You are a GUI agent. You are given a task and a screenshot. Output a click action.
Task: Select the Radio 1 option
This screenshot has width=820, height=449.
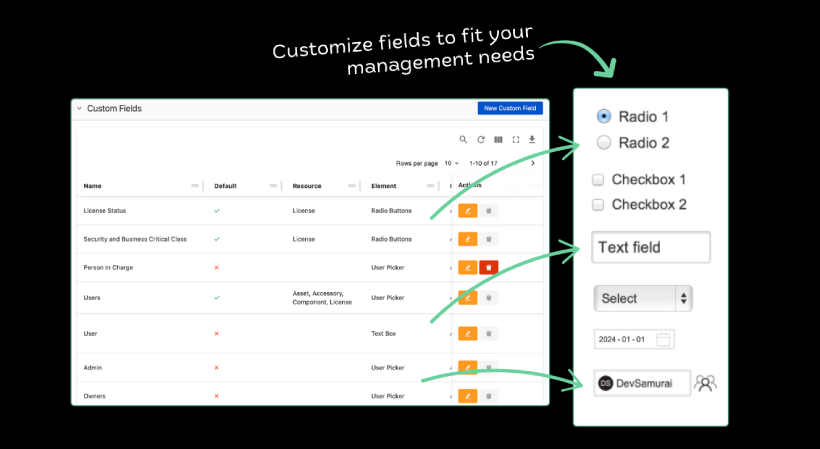(604, 116)
